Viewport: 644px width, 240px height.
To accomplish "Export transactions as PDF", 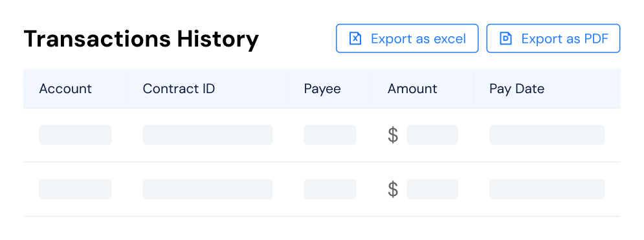I will point(553,39).
